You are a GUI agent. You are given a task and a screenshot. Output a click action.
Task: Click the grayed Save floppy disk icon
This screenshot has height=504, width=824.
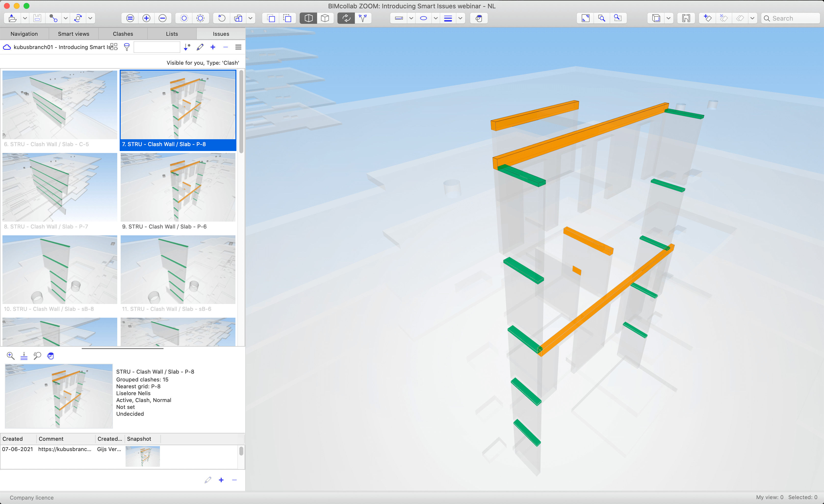point(37,18)
